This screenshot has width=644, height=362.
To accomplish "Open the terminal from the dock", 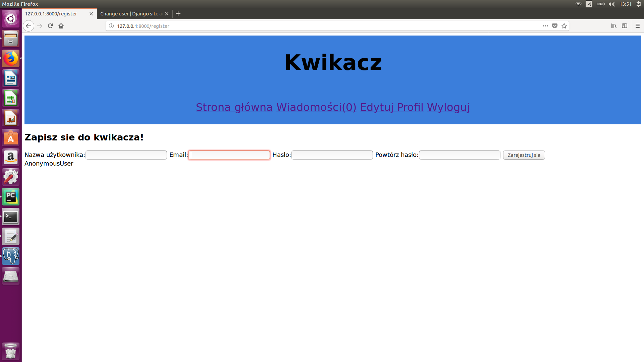I will pyautogui.click(x=11, y=217).
